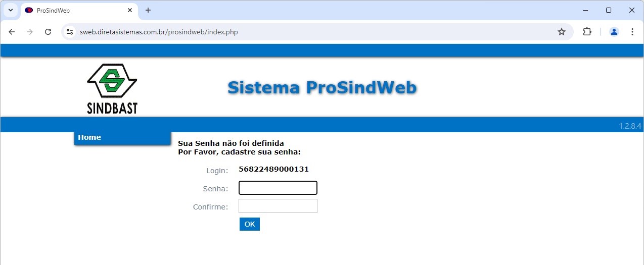Viewport: 644px width, 265px height.
Task: Maximize the browser window
Action: (609, 10)
